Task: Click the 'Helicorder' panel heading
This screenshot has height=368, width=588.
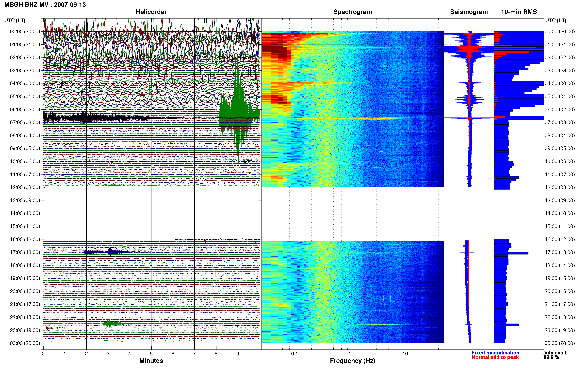Action: (x=151, y=12)
